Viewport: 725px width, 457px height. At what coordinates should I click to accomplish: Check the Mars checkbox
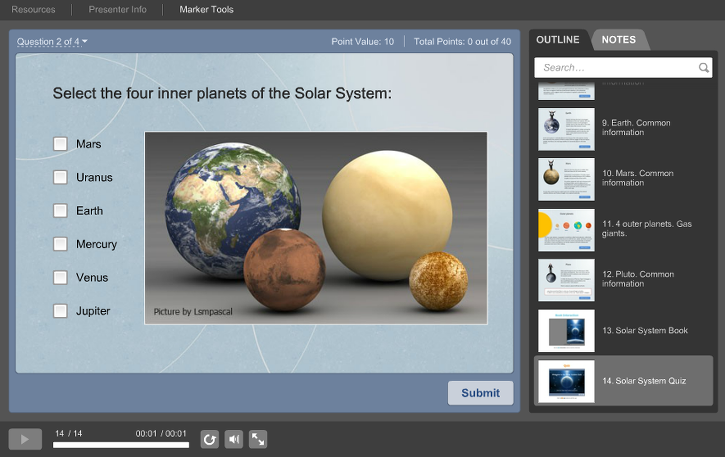60,144
